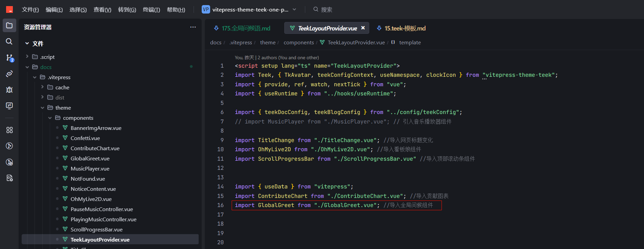Viewport: 644px width, 249px height.
Task: Collapse the components folder
Action: pyautogui.click(x=50, y=118)
